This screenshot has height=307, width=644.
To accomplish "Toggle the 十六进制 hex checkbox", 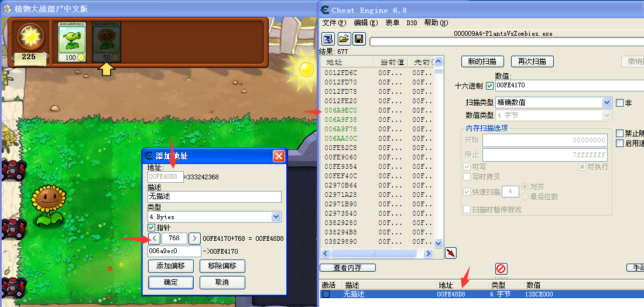I will [489, 86].
